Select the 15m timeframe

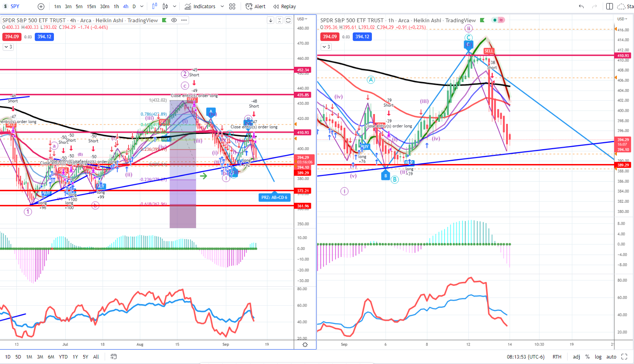point(91,6)
